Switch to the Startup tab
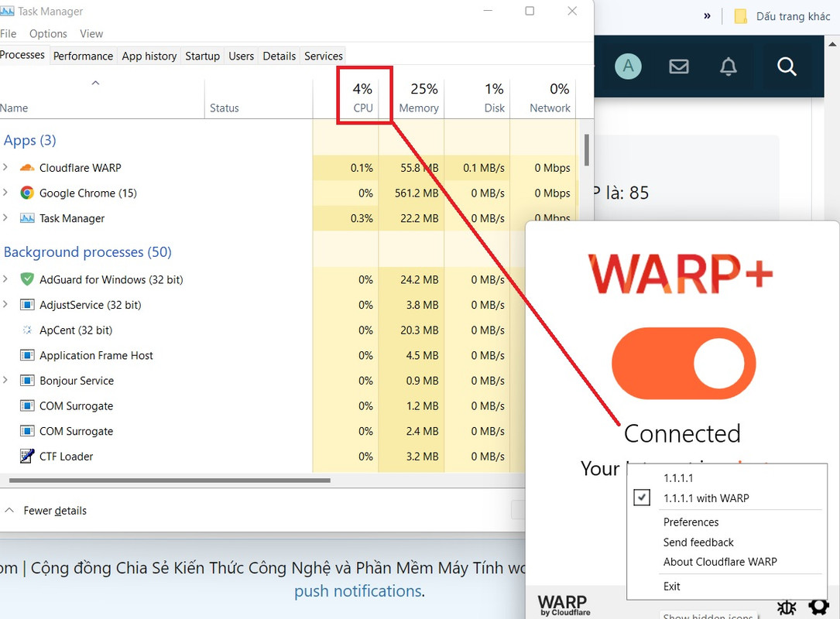The image size is (840, 619). click(x=203, y=56)
